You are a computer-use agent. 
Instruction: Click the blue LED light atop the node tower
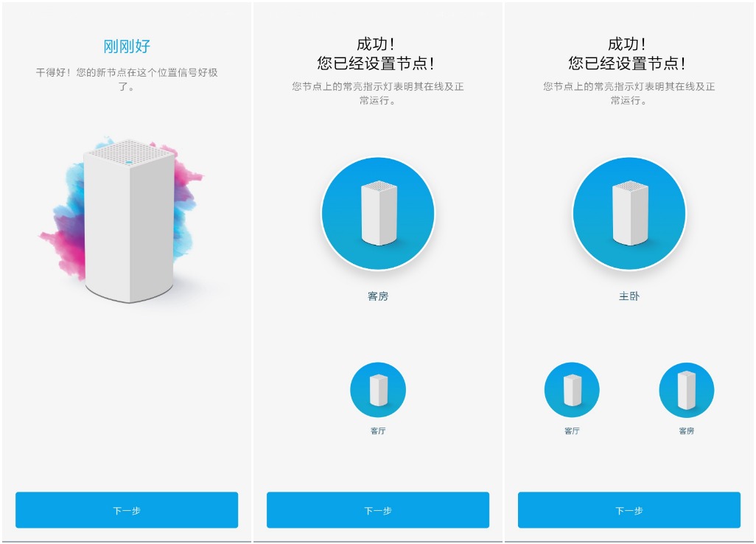pos(129,162)
